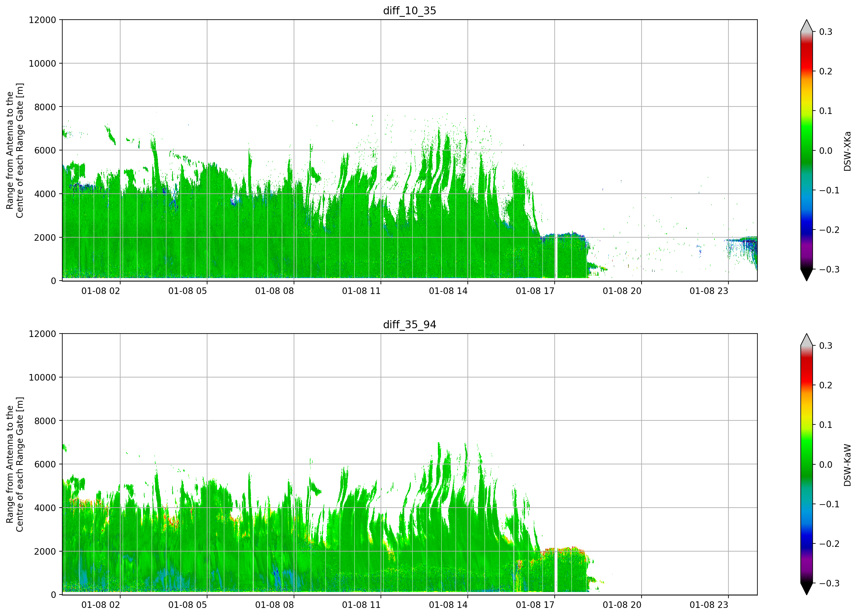Click "01-08 08" x-tick under diff_35_94
The image size is (858, 616).
tap(274, 605)
